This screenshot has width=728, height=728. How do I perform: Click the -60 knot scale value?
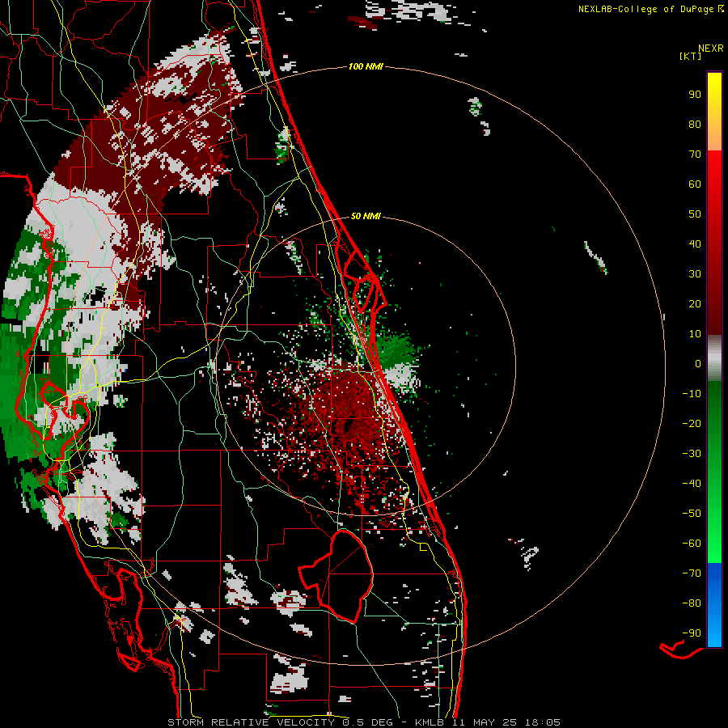(692, 544)
